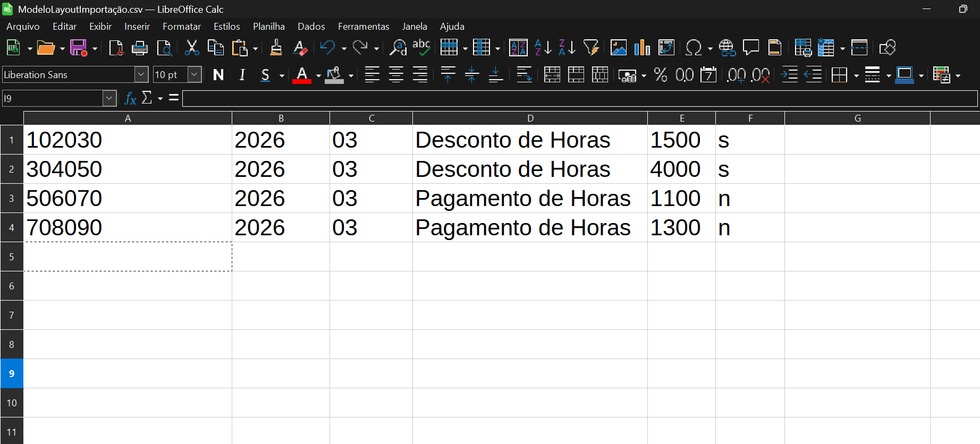Toggle Italic formatting

[x=242, y=75]
